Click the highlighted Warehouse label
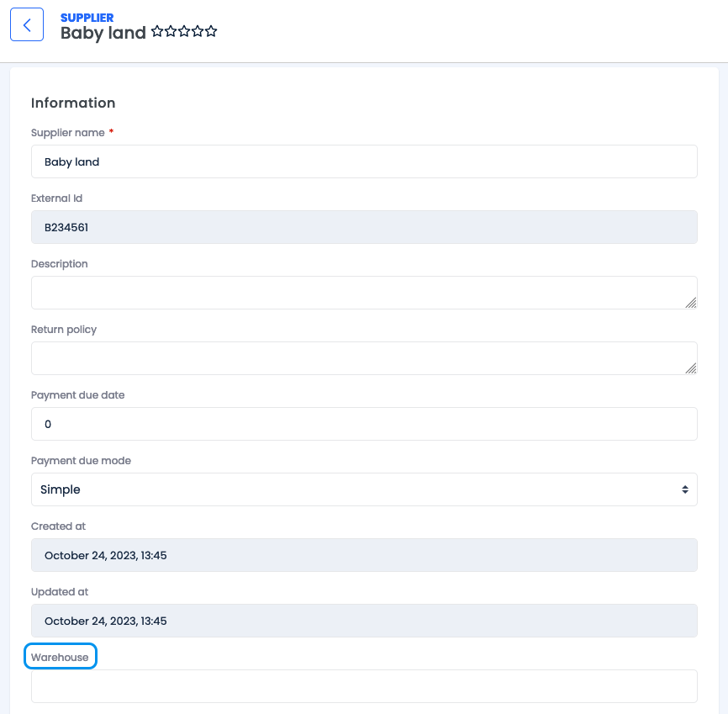The height and width of the screenshot is (714, 728). 60,655
